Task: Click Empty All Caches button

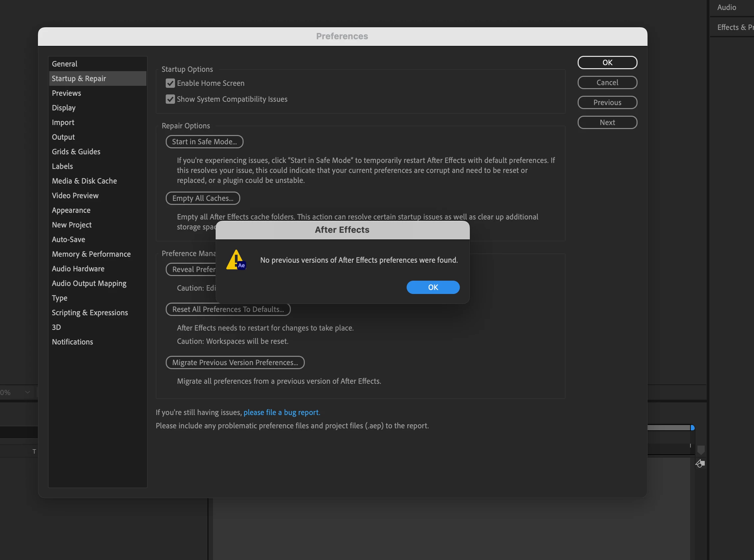Action: point(203,198)
